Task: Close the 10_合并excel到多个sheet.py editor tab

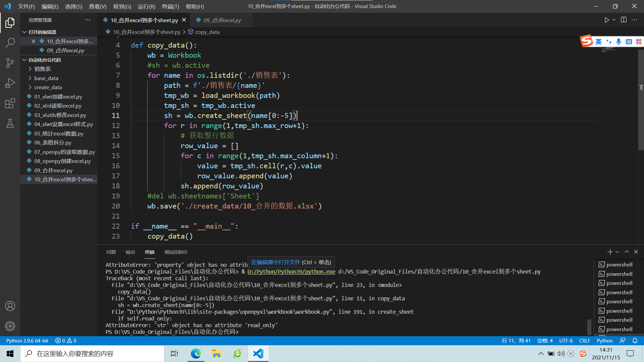Action: click(x=184, y=20)
